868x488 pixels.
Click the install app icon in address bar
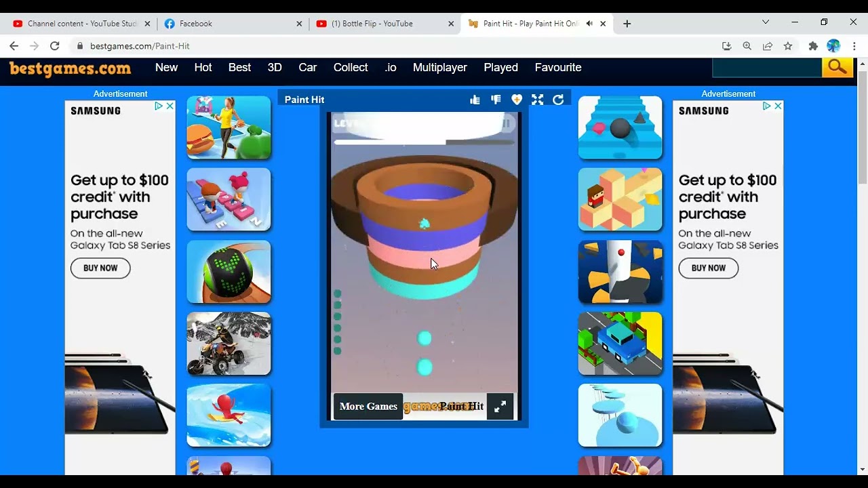coord(727,46)
